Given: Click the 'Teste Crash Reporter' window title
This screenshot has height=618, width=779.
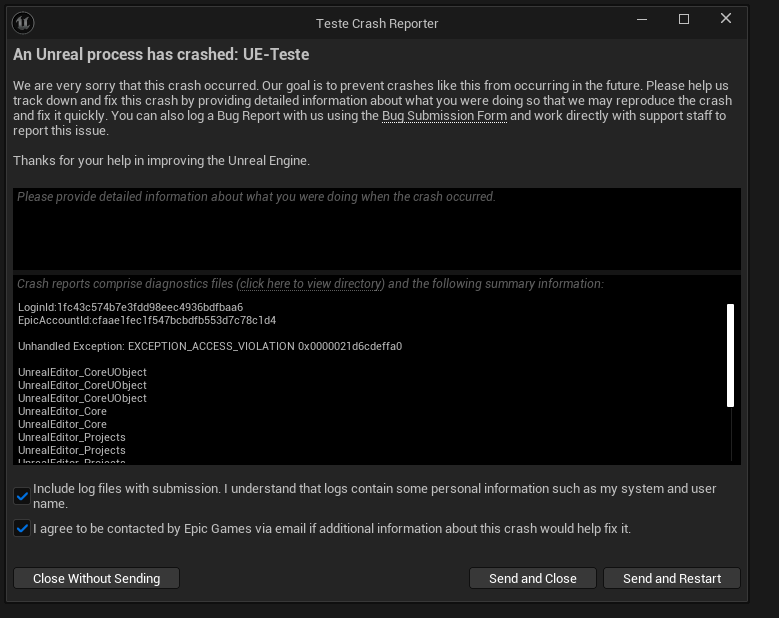Looking at the screenshot, I should point(377,23).
